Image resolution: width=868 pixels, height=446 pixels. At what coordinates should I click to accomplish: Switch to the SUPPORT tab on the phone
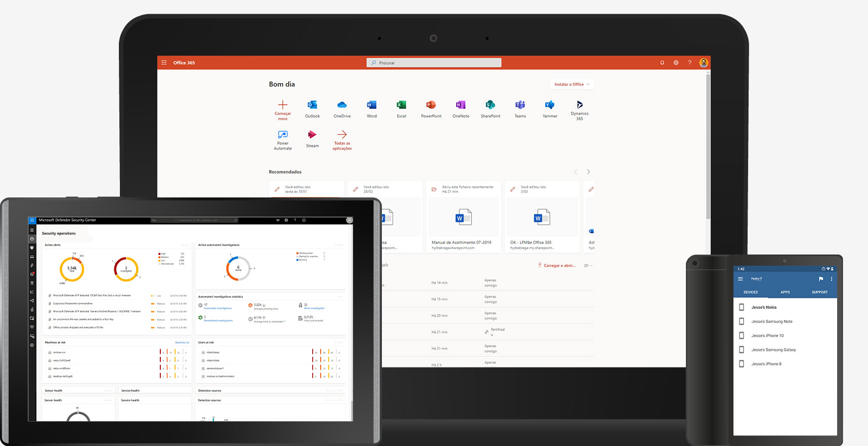[819, 292]
